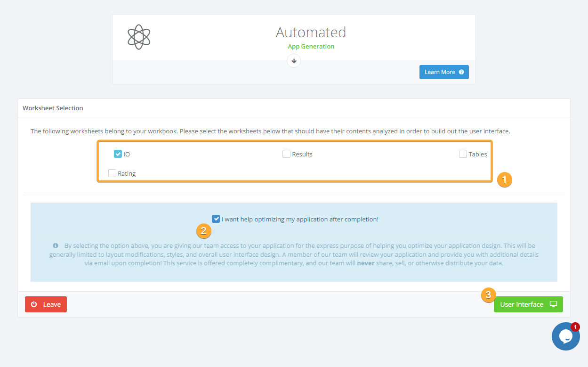Image resolution: width=588 pixels, height=367 pixels.
Task: Disable the optimization help checkbox
Action: click(216, 219)
